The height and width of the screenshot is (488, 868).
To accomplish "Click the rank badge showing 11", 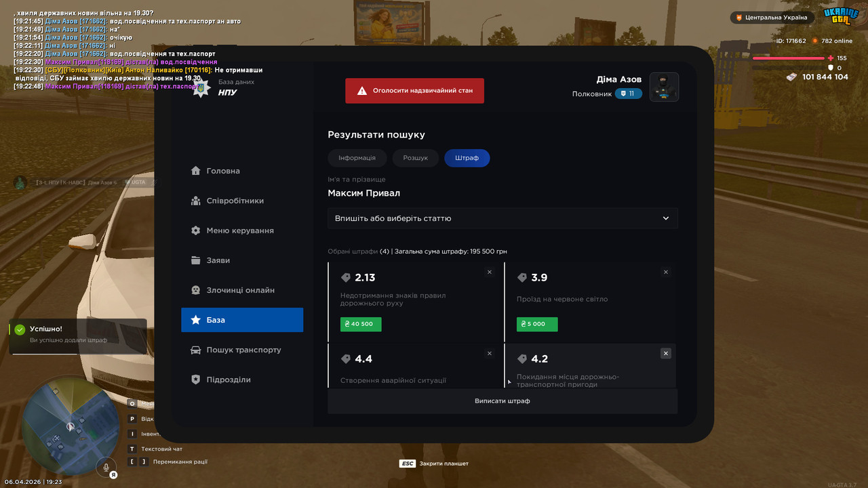I will 629,94.
